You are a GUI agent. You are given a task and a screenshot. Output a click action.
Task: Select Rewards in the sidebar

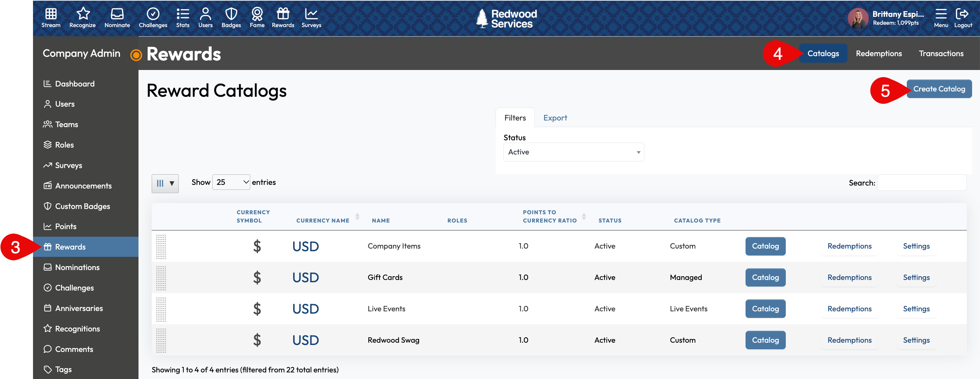click(86, 247)
